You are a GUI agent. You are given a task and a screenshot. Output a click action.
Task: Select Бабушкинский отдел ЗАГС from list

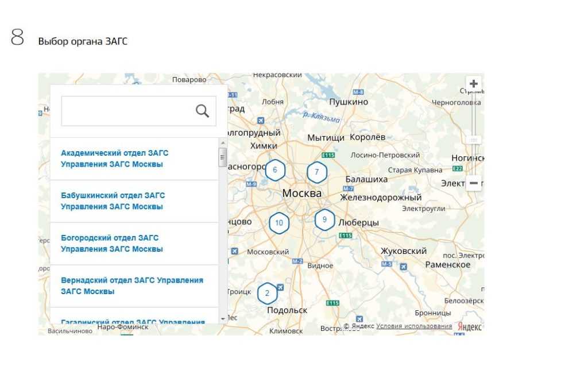[113, 201]
